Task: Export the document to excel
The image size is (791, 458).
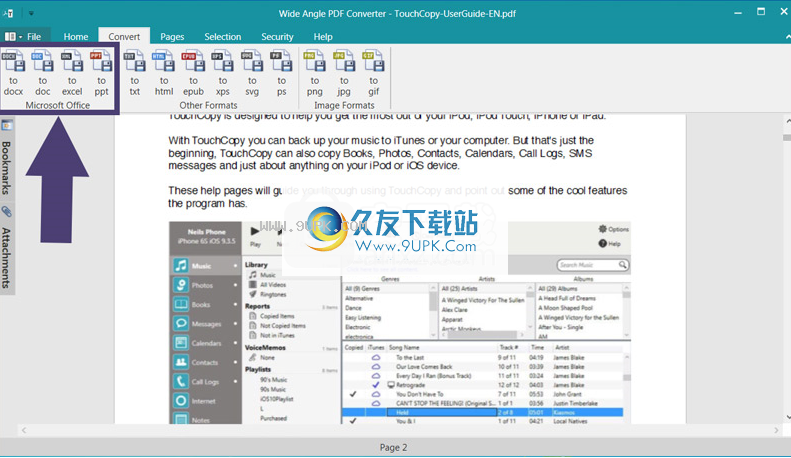Action: click(x=72, y=73)
